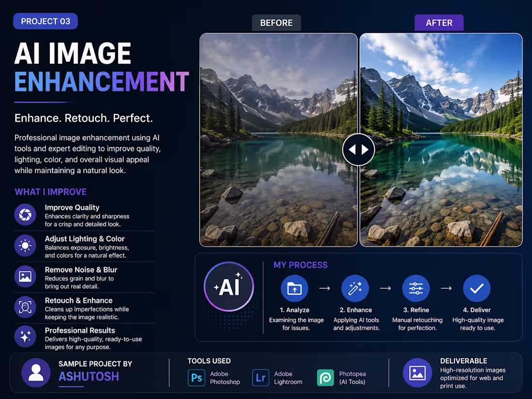Click the 'Adobe Lightroom' label
Viewport: 532px width, 399px height.
click(x=288, y=378)
